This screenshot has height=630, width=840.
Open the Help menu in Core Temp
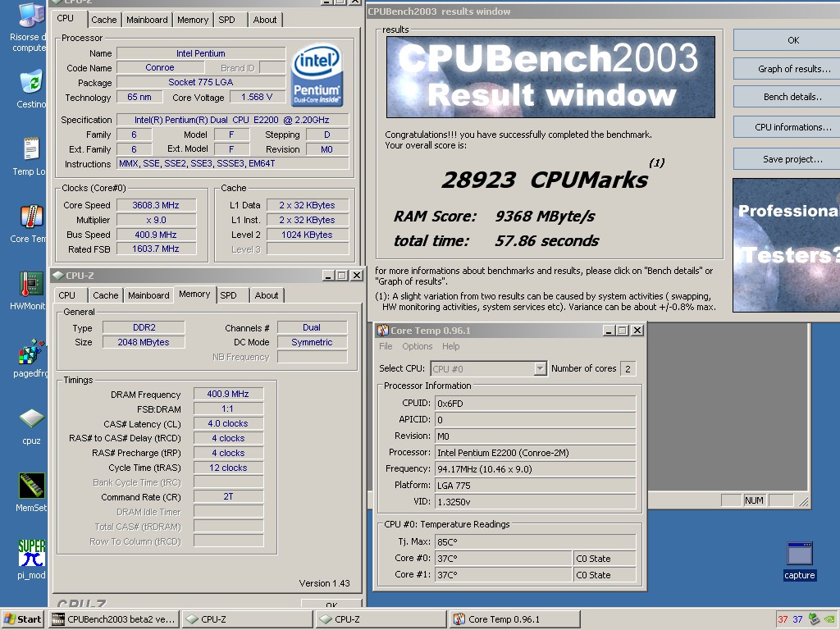[x=451, y=346]
